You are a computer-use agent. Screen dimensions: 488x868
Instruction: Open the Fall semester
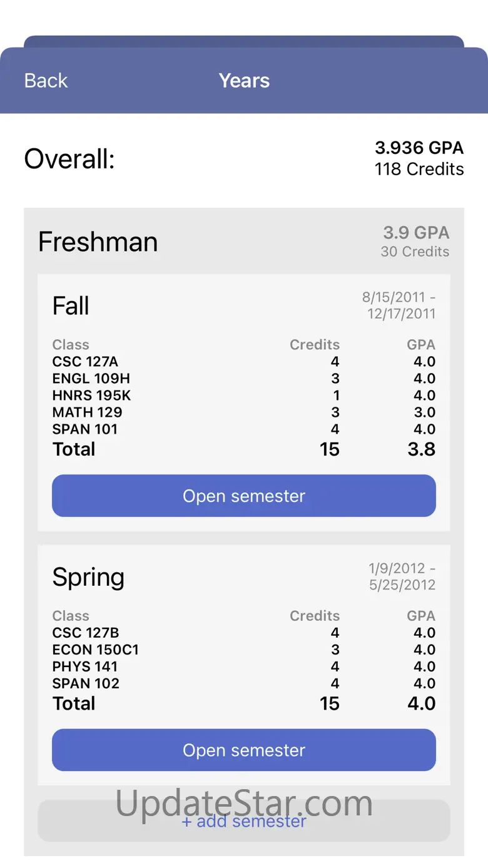pos(243,496)
